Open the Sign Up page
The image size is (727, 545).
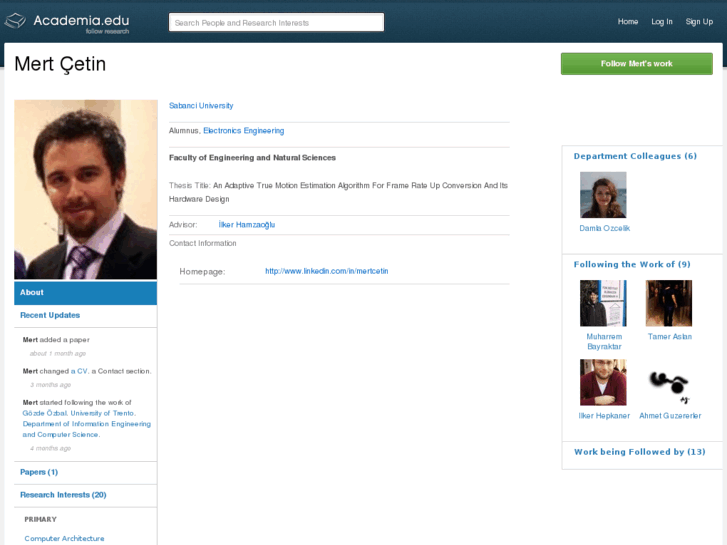click(699, 21)
